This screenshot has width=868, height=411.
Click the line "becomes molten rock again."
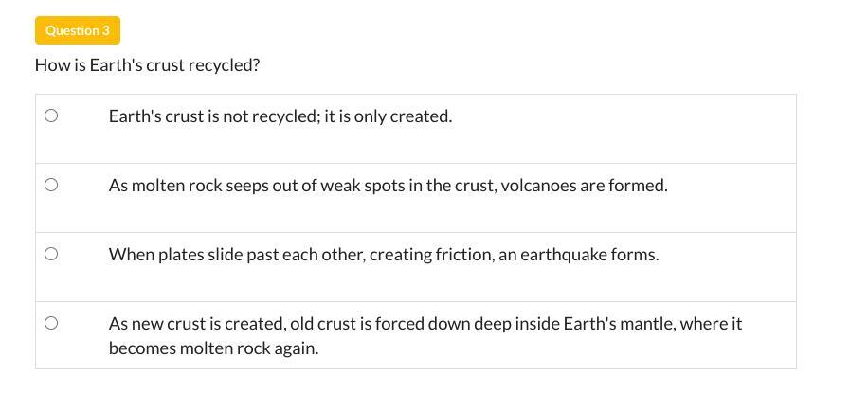click(x=213, y=348)
